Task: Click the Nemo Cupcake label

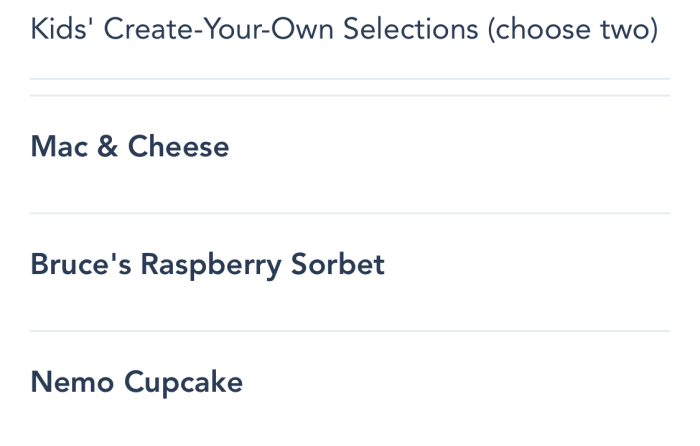Action: (x=136, y=382)
